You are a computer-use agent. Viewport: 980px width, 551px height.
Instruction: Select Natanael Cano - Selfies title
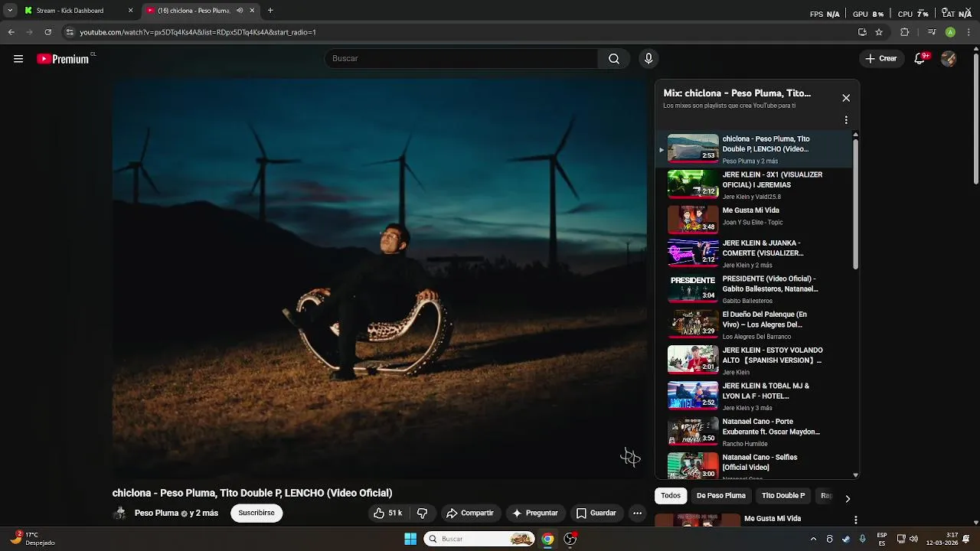(x=759, y=462)
